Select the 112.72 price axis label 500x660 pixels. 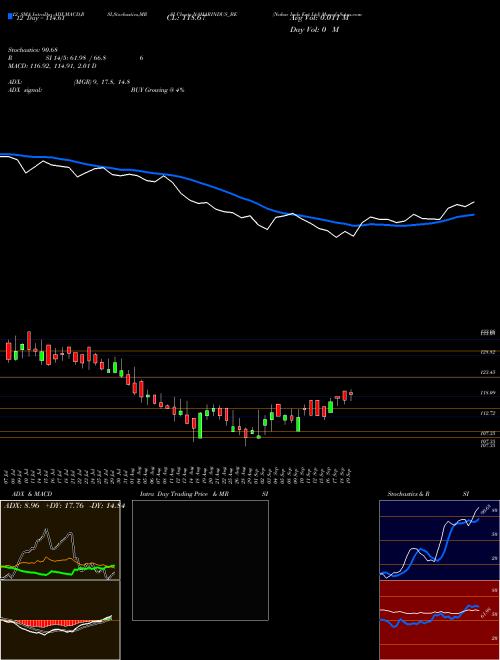[x=488, y=413]
